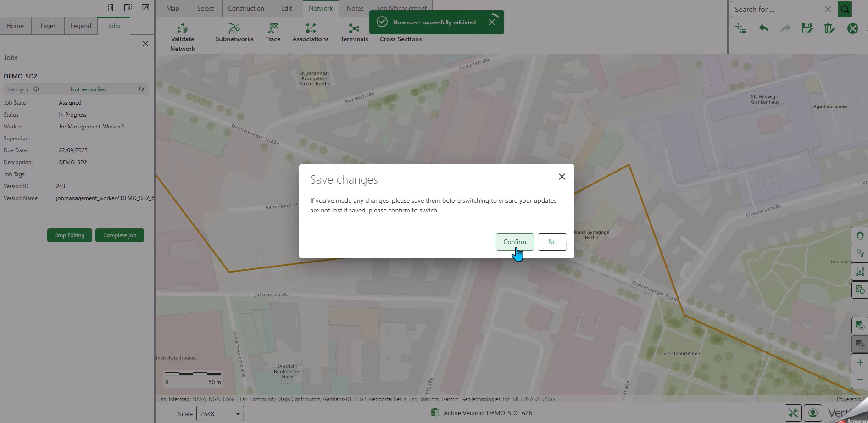Open the Associations tool
This screenshot has width=868, height=423.
point(311,29)
